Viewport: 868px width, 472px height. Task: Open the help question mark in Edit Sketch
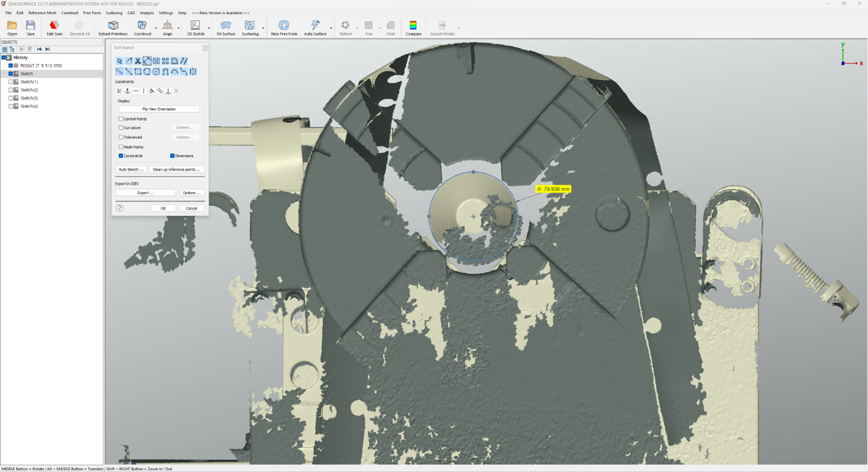[x=120, y=208]
